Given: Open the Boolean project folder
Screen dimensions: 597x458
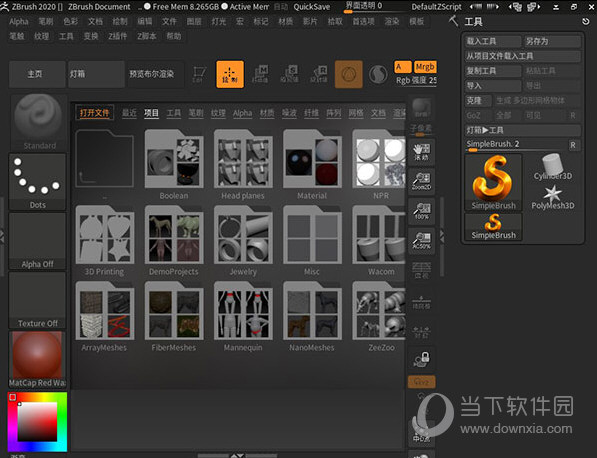Looking at the screenshot, I should click(174, 159).
